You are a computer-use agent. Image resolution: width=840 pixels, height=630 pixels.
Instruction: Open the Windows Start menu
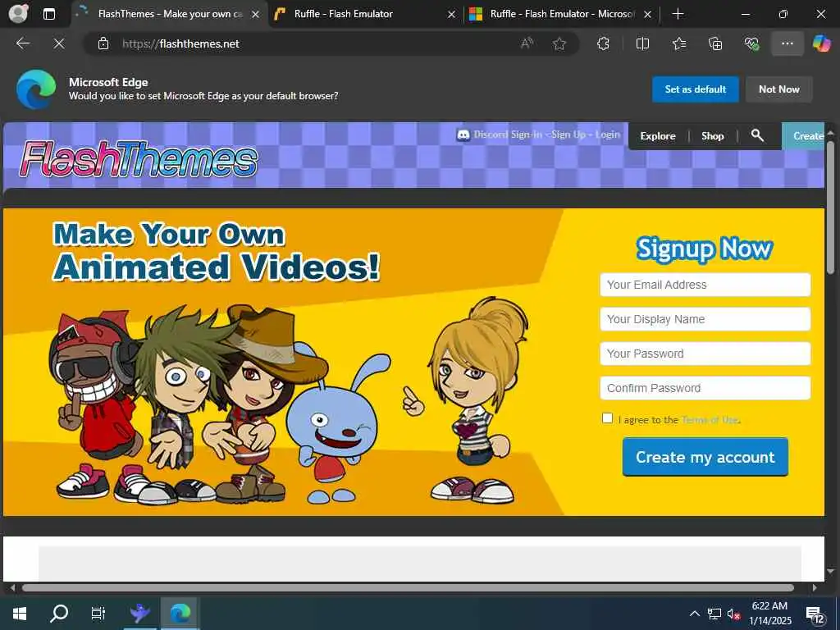click(x=20, y=613)
